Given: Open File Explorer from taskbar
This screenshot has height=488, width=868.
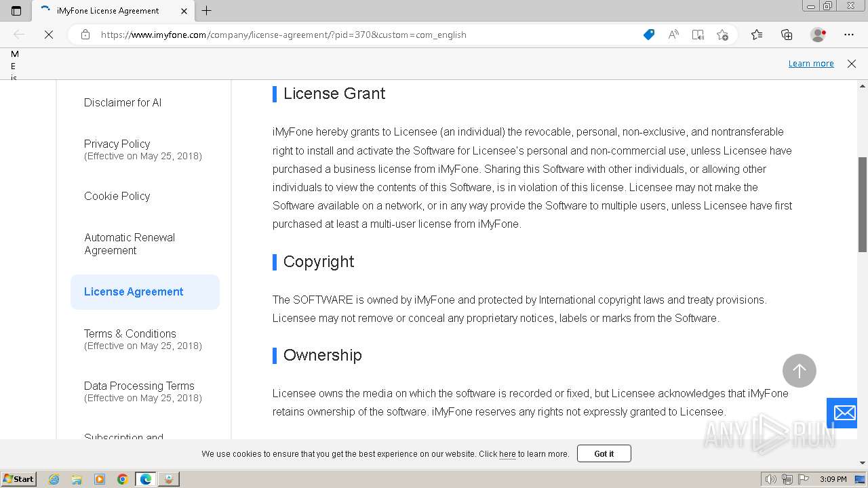Looking at the screenshot, I should [77, 479].
